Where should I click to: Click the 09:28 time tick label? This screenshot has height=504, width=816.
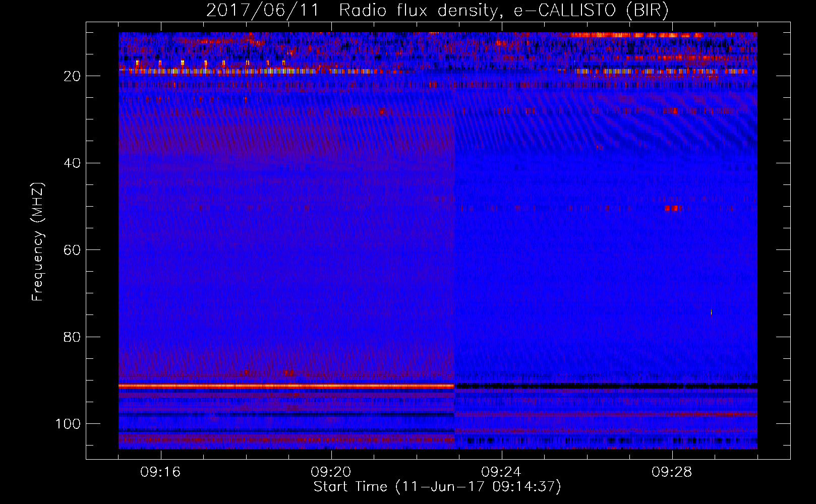click(672, 472)
